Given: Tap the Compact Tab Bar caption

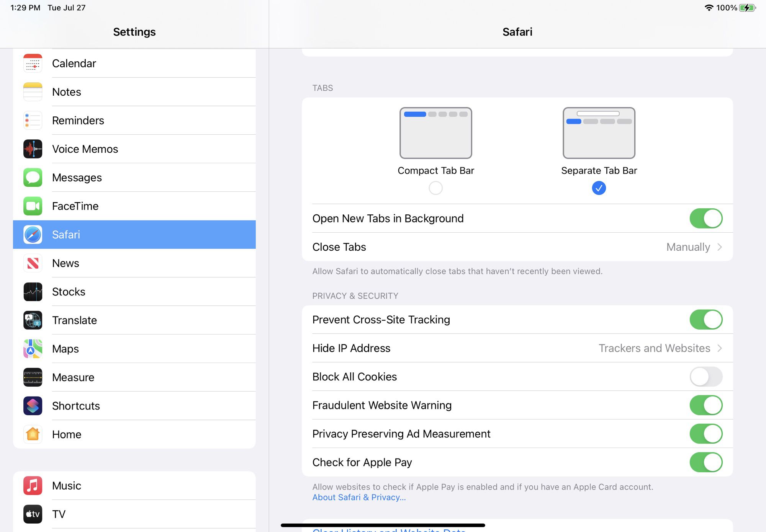Looking at the screenshot, I should pyautogui.click(x=436, y=170).
